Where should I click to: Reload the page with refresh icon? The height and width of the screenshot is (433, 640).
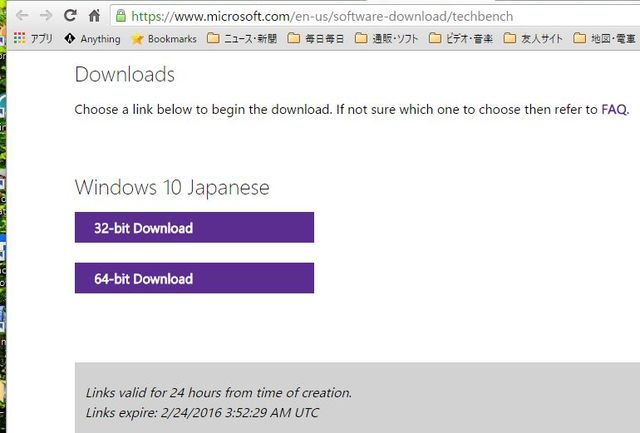pyautogui.click(x=70, y=16)
